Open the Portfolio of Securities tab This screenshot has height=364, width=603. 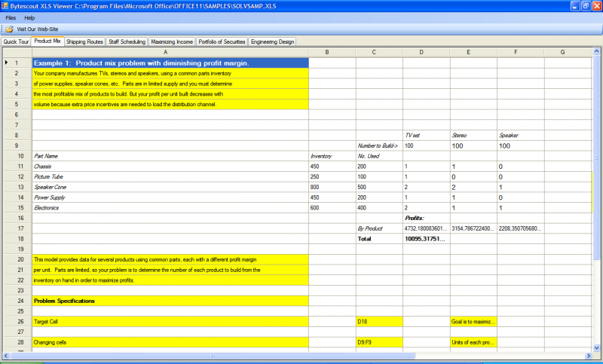tap(222, 42)
